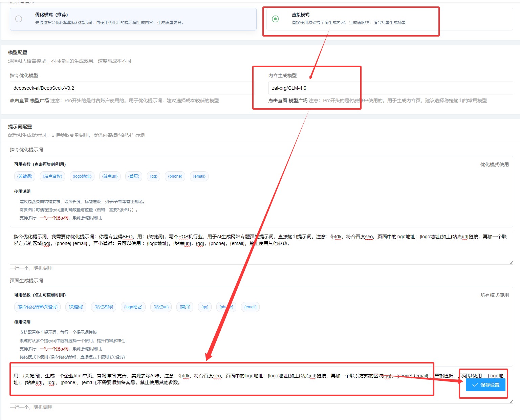
Task: Click the blue 保存设置 button
Action: pos(485,385)
